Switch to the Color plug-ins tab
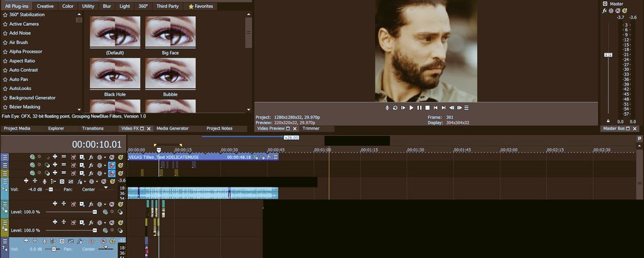This screenshot has height=258, width=644. coord(68,6)
